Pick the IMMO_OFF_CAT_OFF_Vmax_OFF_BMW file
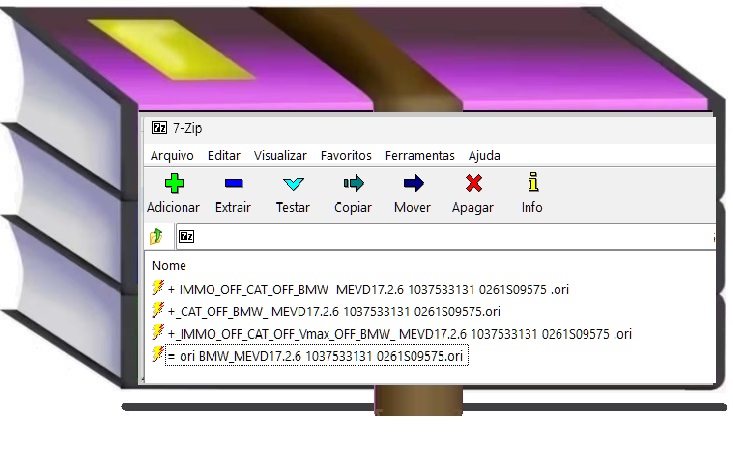 click(x=400, y=334)
